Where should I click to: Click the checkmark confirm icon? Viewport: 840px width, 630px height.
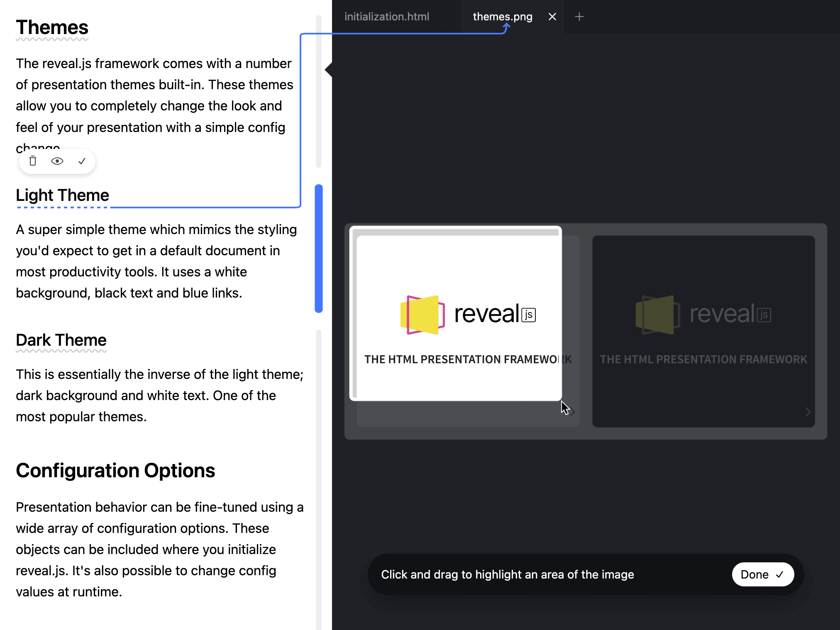pos(82,161)
